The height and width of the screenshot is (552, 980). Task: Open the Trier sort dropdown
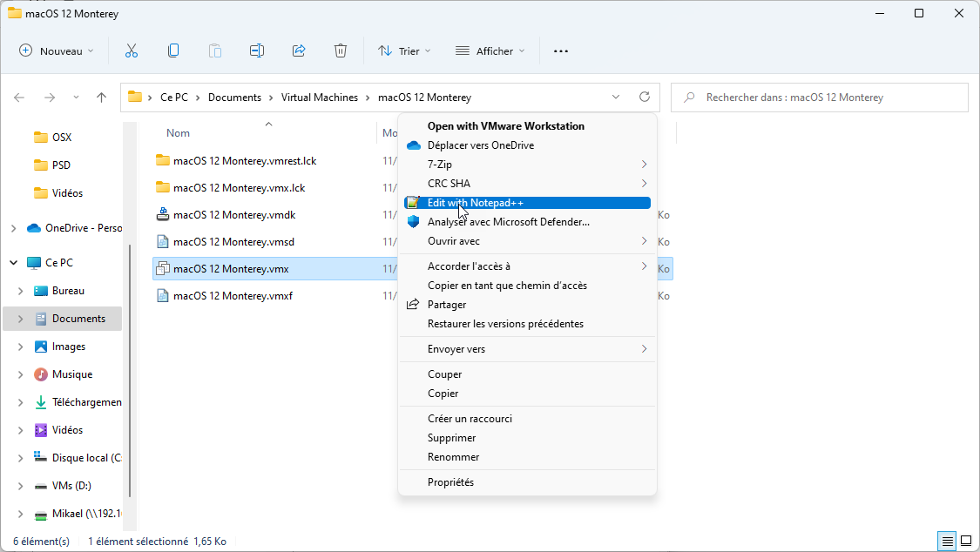(404, 51)
